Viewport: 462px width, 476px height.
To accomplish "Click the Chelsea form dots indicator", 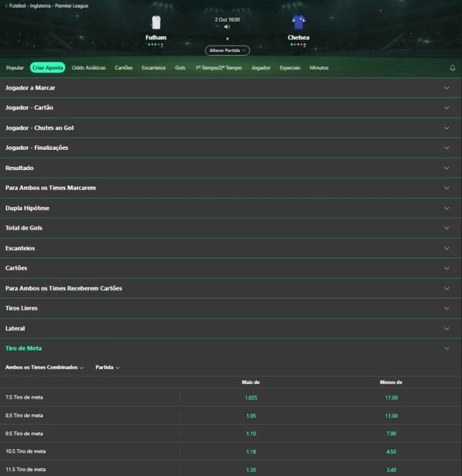I will (298, 44).
